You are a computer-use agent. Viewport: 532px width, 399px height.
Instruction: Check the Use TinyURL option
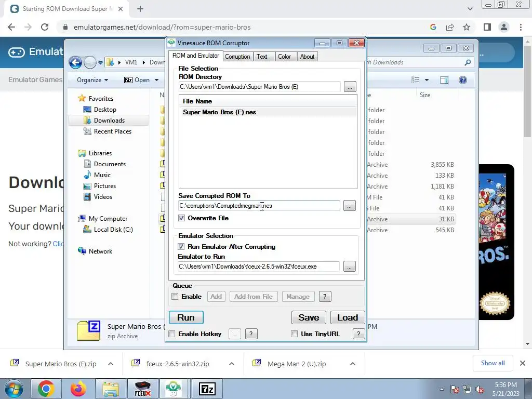click(x=294, y=334)
